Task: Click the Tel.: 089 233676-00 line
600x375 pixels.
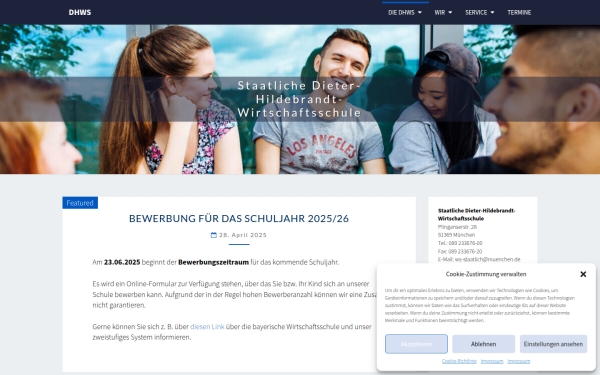Action: pyautogui.click(x=460, y=243)
